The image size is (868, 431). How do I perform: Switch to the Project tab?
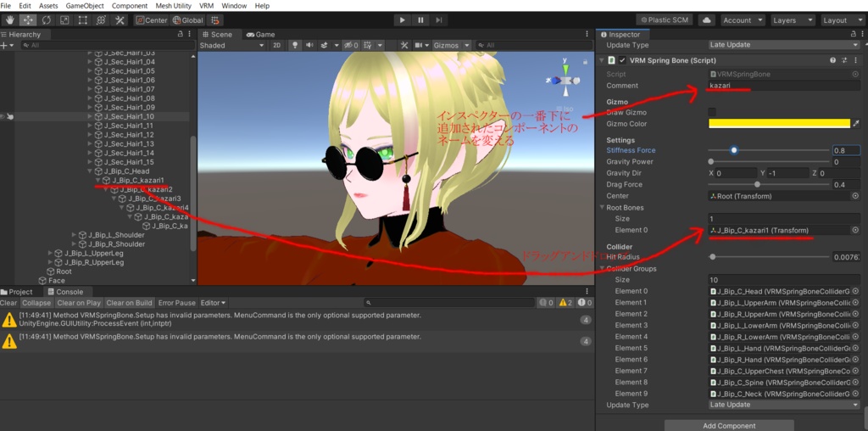[17, 292]
